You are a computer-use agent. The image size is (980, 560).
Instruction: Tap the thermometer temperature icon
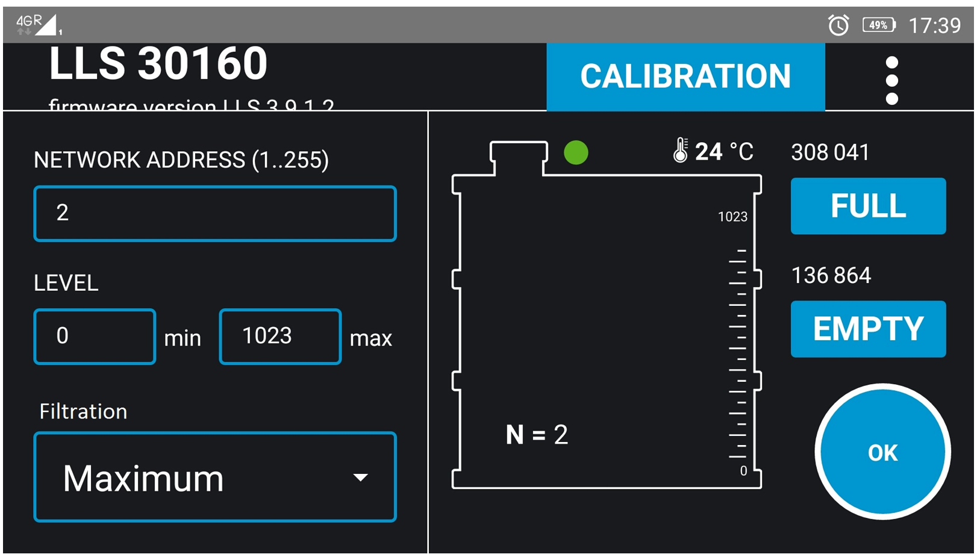680,151
